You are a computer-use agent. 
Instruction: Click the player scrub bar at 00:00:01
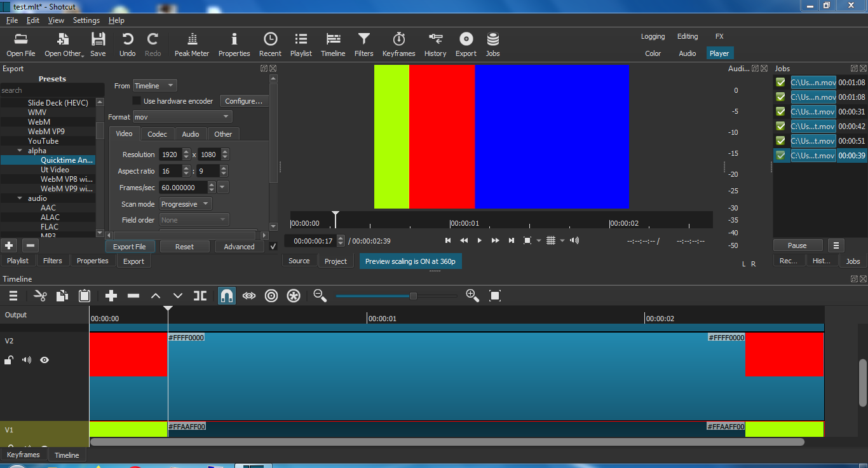(450, 223)
